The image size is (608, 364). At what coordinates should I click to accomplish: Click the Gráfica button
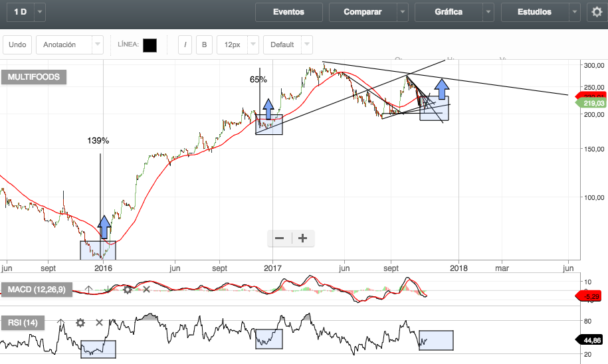(x=449, y=12)
